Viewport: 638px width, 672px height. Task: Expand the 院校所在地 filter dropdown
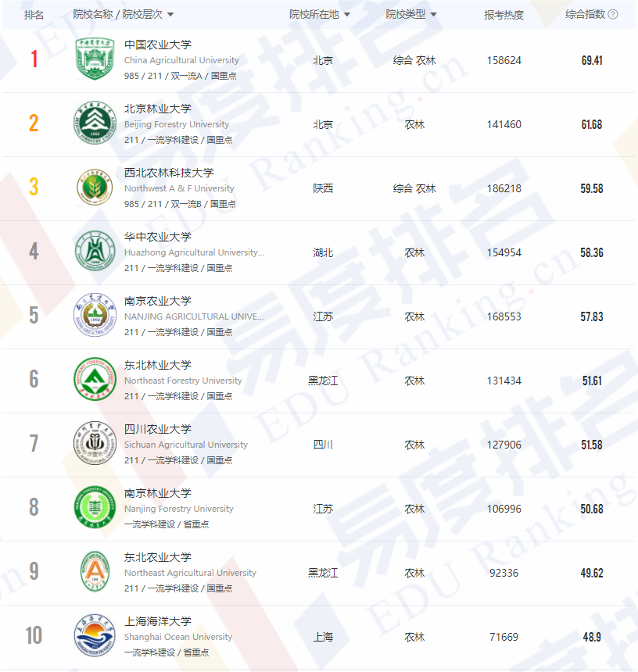pos(347,15)
